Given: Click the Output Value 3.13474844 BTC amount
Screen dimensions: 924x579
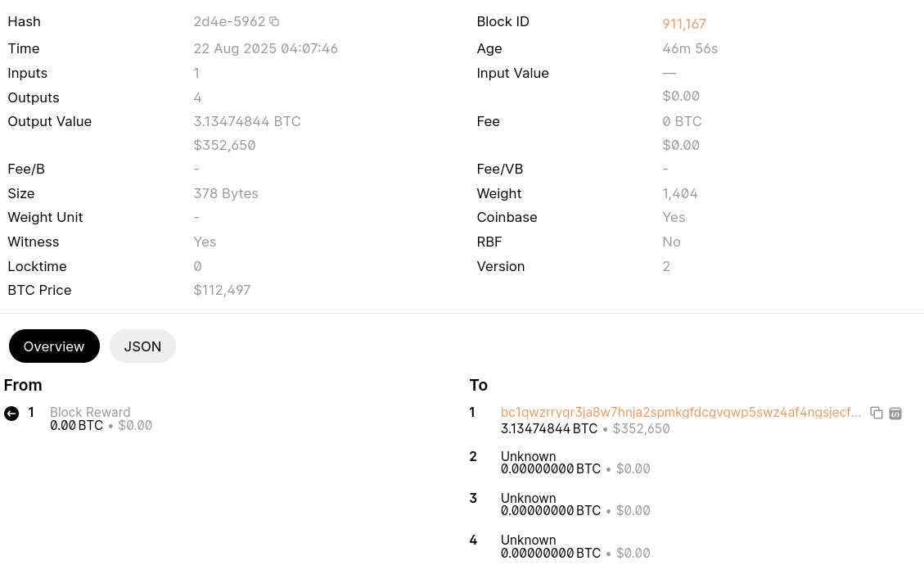Looking at the screenshot, I should point(247,122).
